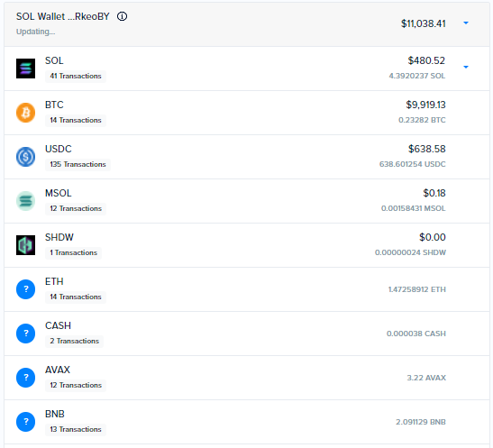Select the SHDW asset name
Screen dimensions: 493x448
pyautogui.click(x=59, y=237)
